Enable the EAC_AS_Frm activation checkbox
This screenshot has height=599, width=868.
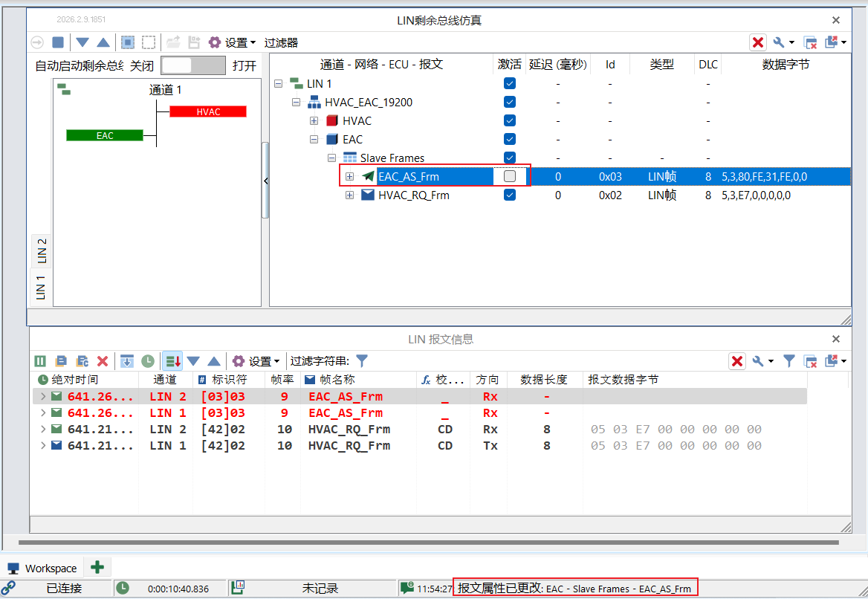[510, 176]
